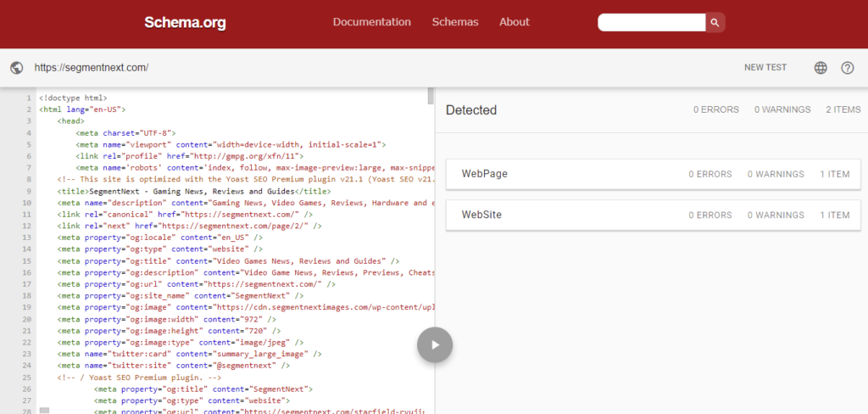Open the help question mark icon
This screenshot has width=868, height=414.
847,68
